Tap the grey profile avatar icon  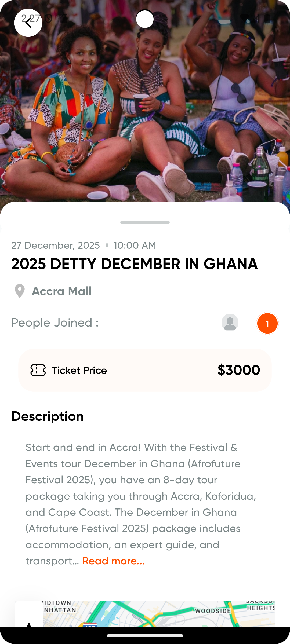coord(230,323)
